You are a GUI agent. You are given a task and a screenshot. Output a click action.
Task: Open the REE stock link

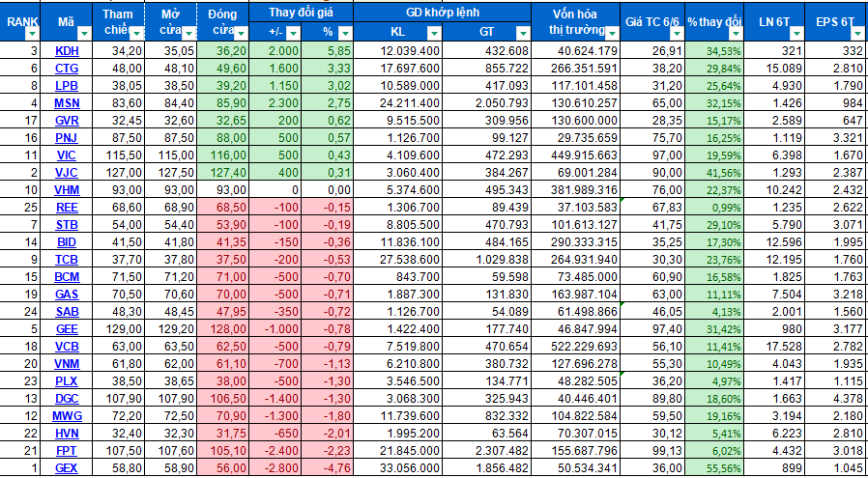pyautogui.click(x=67, y=208)
